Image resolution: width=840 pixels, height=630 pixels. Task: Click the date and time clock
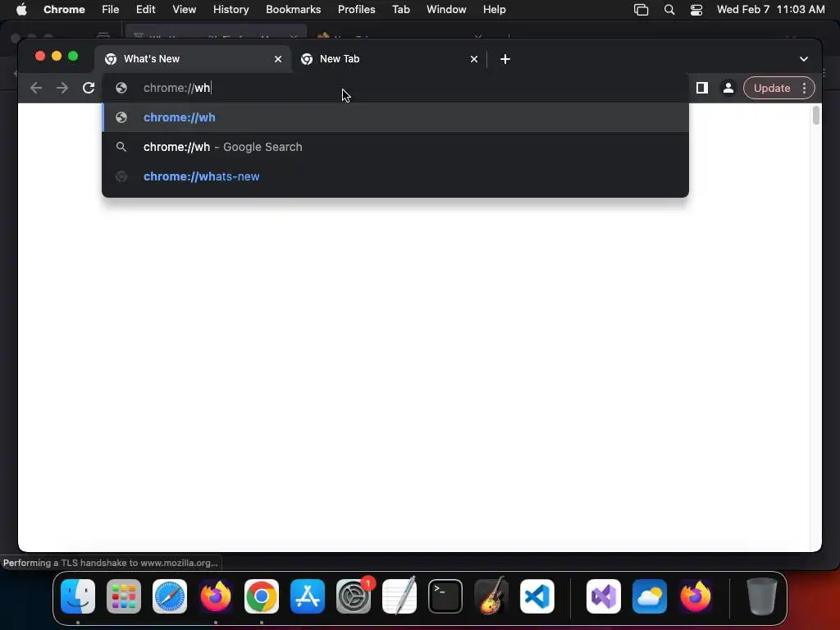pyautogui.click(x=770, y=10)
